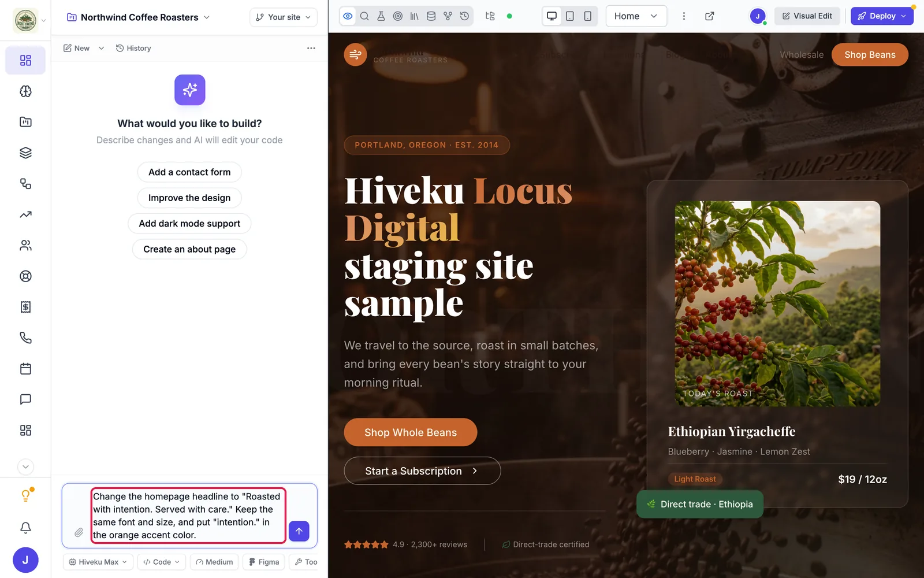This screenshot has height=578, width=924.
Task: Click the Deploy button
Action: (x=882, y=16)
